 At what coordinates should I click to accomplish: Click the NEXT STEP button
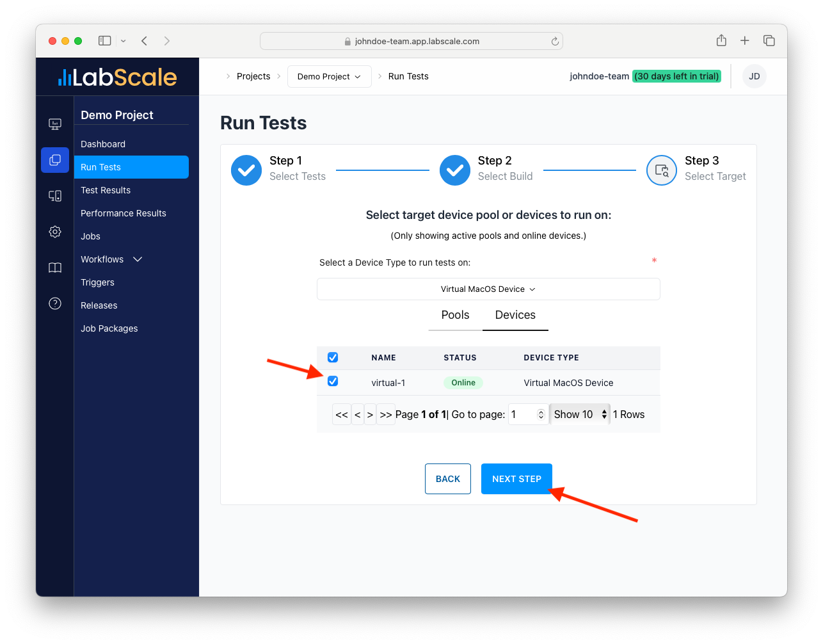coord(516,479)
